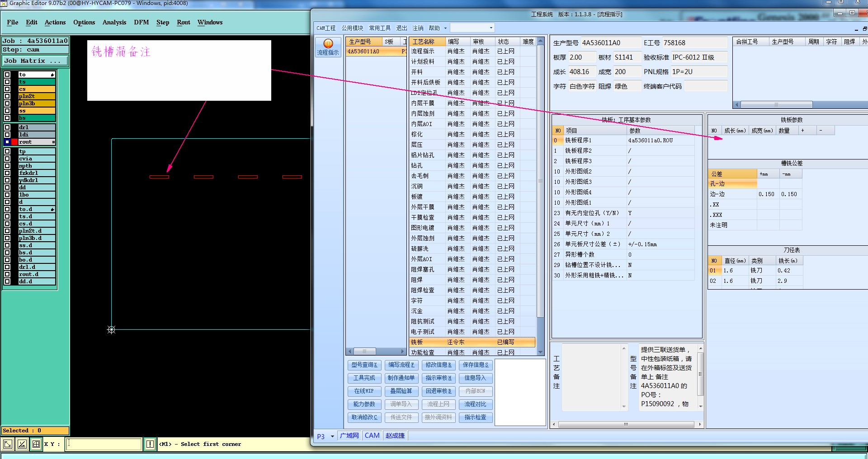Click the 制作通知单 button
The image size is (868, 459).
click(401, 378)
